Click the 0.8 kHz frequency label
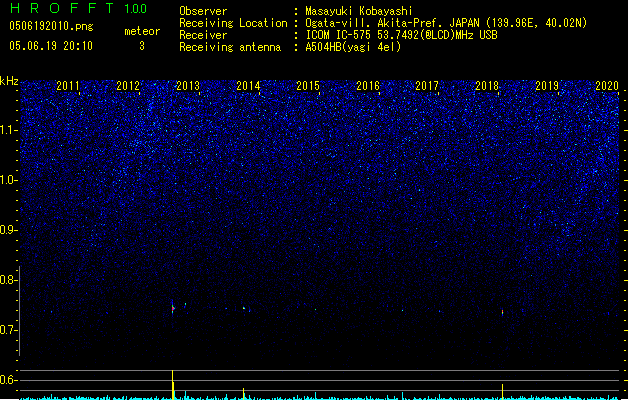The image size is (629, 400). point(8,280)
